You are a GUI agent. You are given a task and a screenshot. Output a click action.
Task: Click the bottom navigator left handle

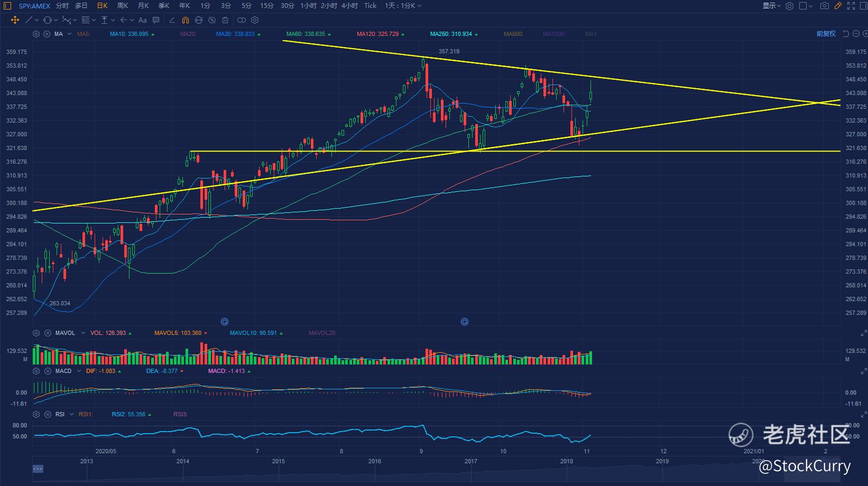coord(38,469)
